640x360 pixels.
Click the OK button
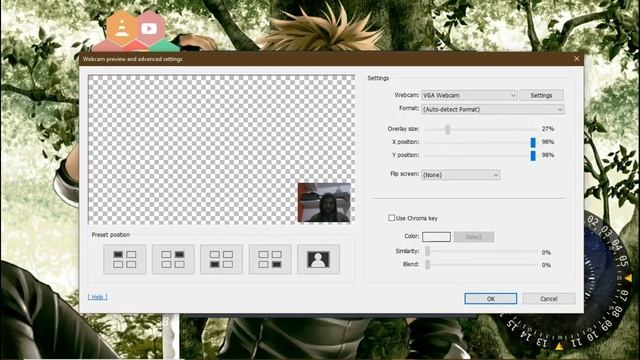click(x=491, y=298)
